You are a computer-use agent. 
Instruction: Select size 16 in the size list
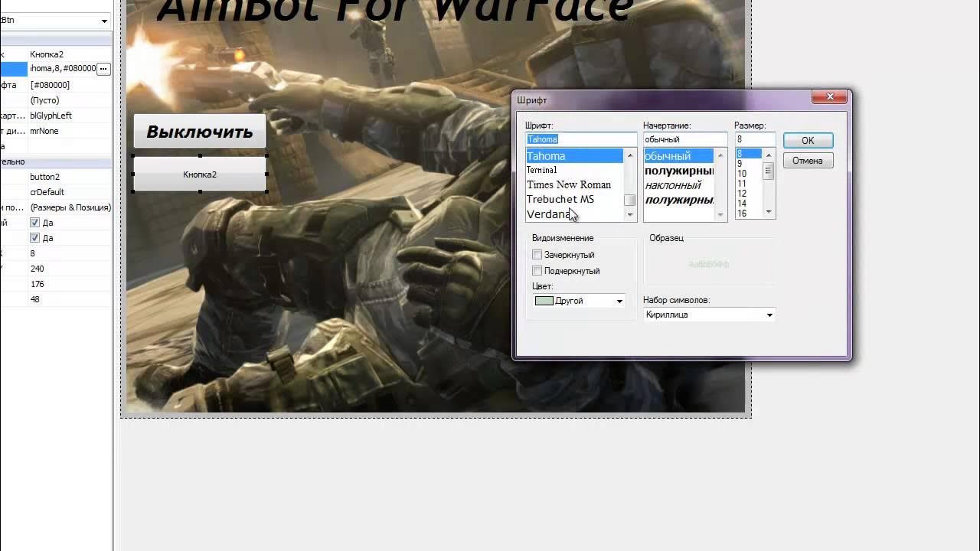(x=748, y=214)
